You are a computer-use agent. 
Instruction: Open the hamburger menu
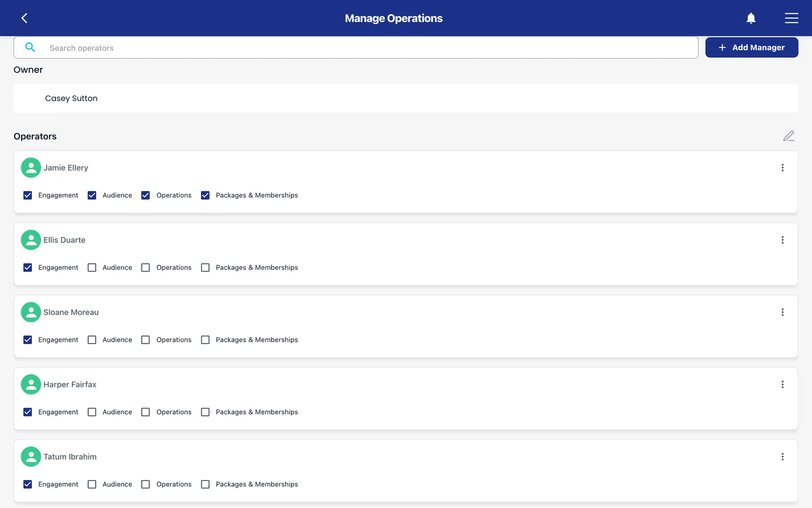point(791,18)
